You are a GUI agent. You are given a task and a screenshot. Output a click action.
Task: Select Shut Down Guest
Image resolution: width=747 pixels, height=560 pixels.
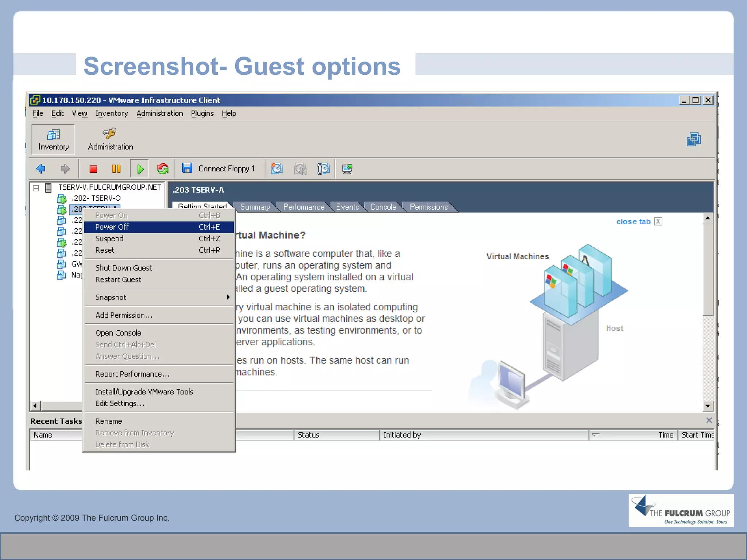click(x=159, y=268)
